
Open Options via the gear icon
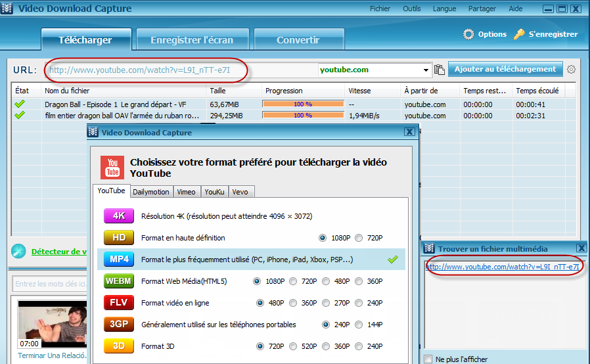click(x=468, y=34)
